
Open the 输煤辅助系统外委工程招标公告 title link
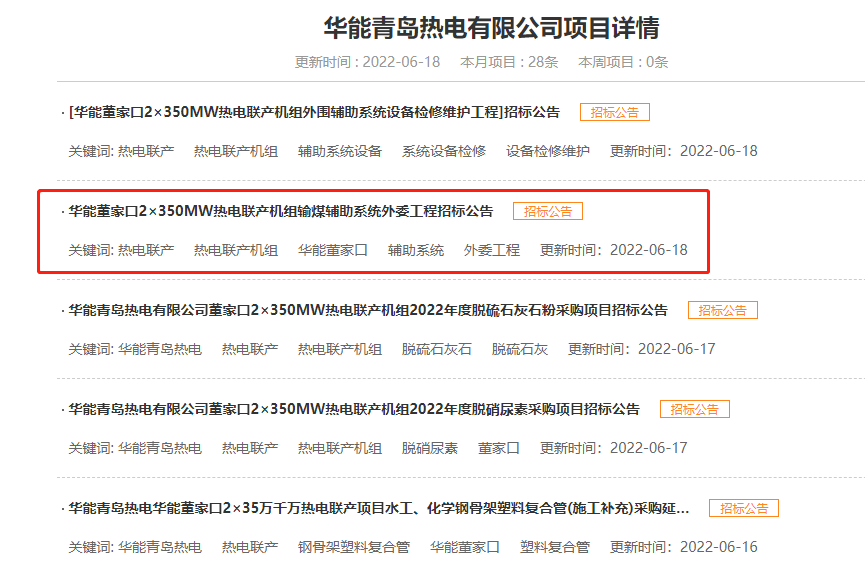[x=280, y=211]
